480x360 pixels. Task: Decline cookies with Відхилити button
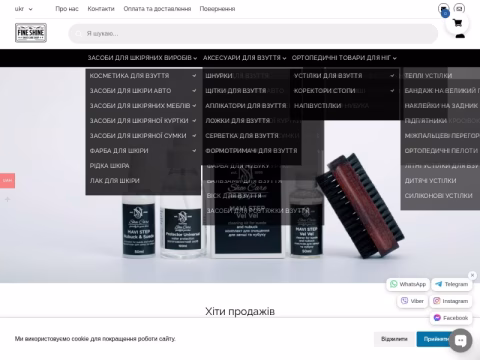coord(394,339)
